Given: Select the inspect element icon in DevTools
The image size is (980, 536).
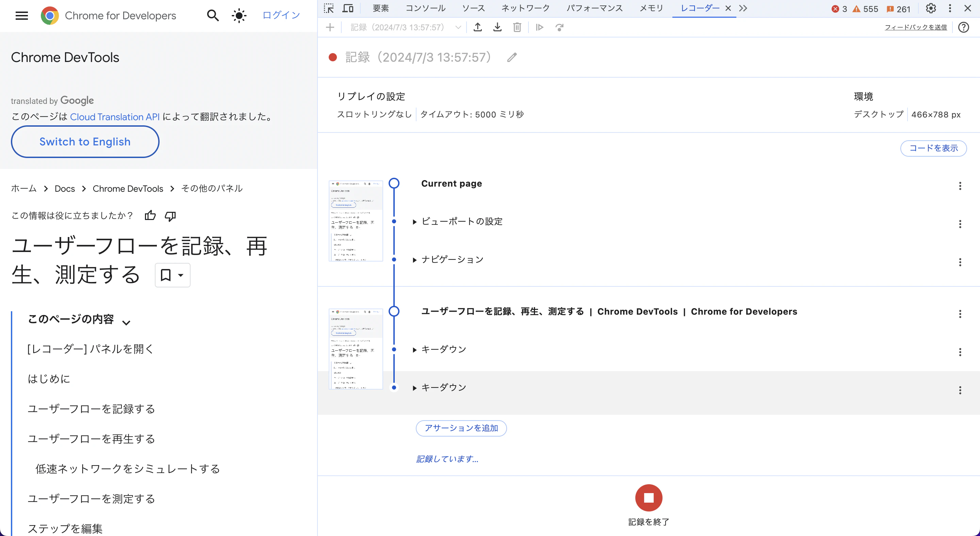Looking at the screenshot, I should click(329, 9).
